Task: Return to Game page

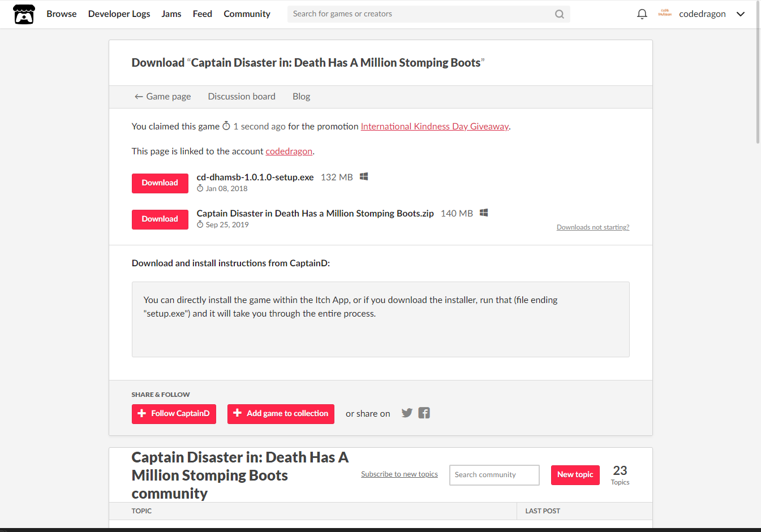Action: (x=162, y=97)
